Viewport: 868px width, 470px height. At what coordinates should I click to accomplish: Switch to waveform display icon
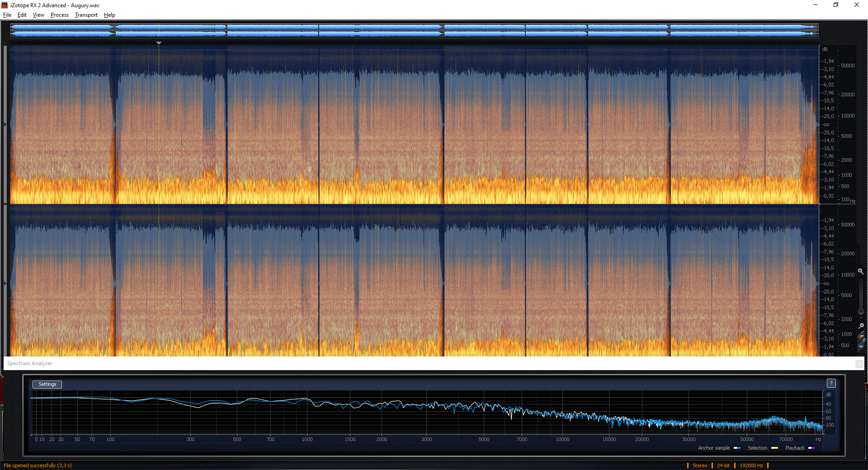(x=861, y=346)
